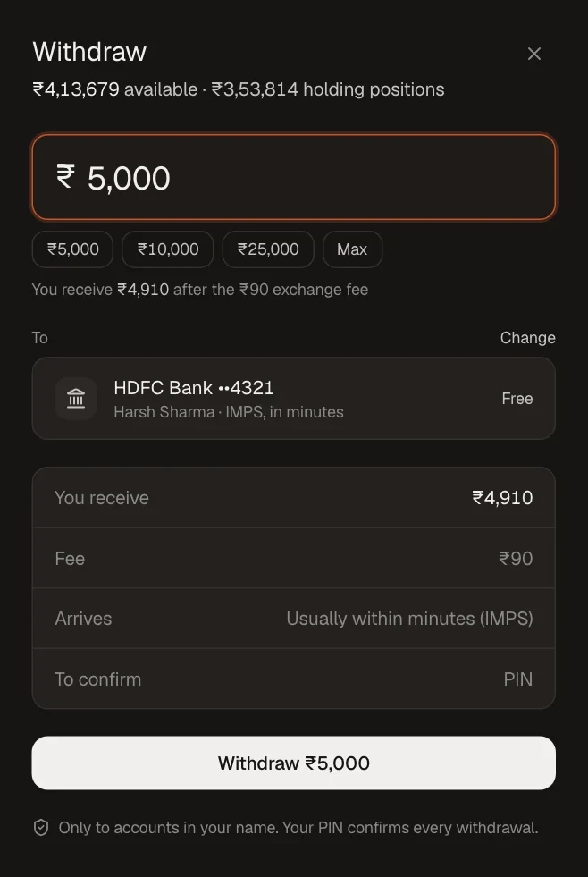Click the Fee ₹90 summary row
This screenshot has height=877, width=588.
click(x=293, y=558)
